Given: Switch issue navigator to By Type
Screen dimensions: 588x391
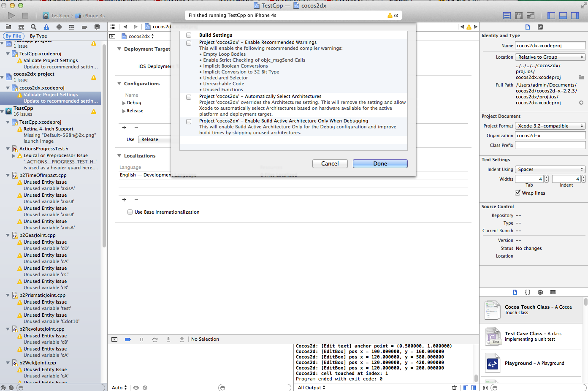Looking at the screenshot, I should click(x=38, y=36).
